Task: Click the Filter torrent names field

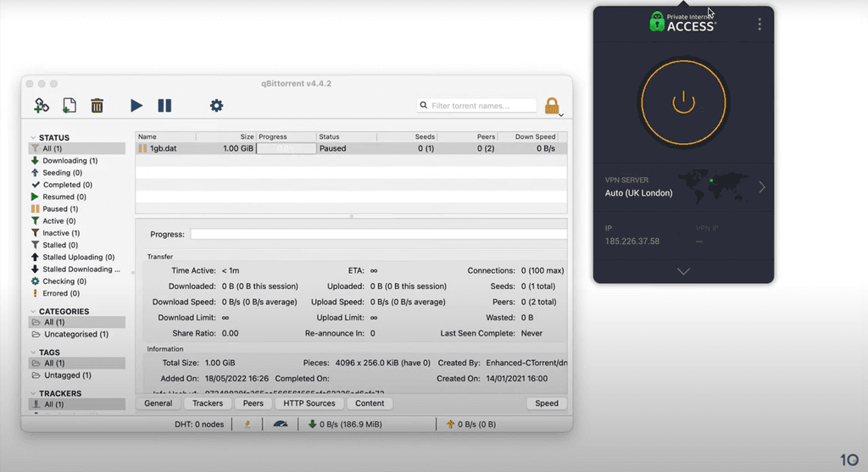Action: pyautogui.click(x=476, y=105)
